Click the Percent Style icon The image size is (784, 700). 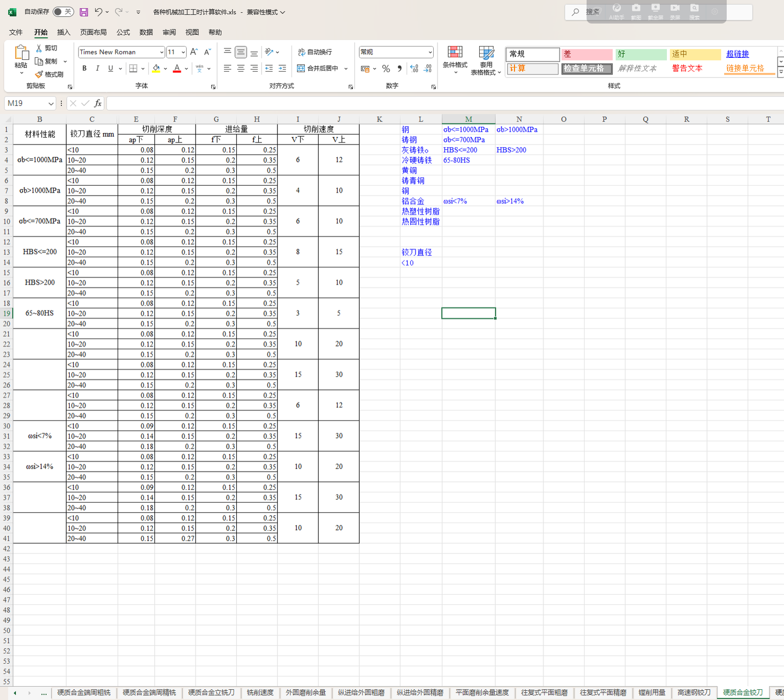386,69
